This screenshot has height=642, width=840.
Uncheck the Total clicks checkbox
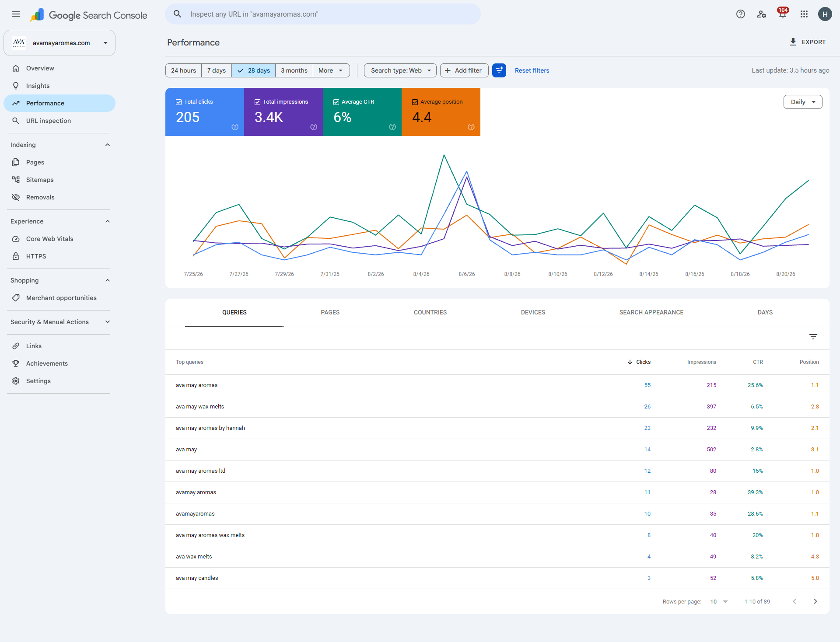(x=178, y=102)
